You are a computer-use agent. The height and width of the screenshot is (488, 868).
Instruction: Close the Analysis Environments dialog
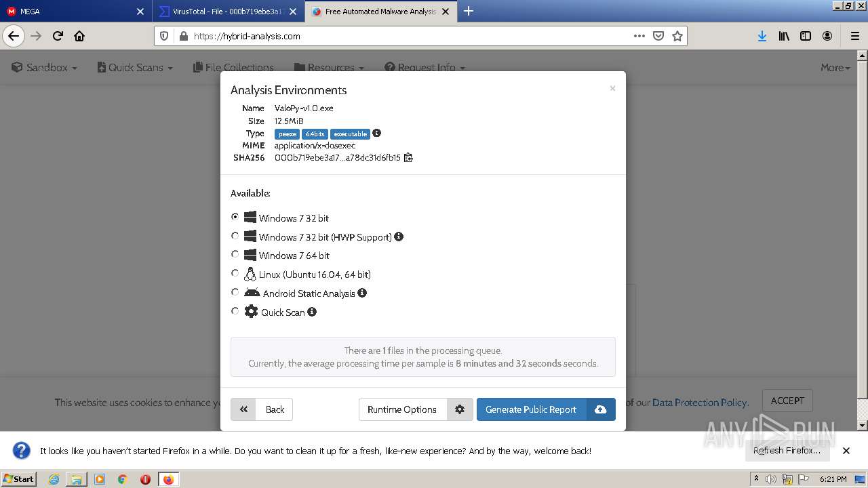point(612,88)
